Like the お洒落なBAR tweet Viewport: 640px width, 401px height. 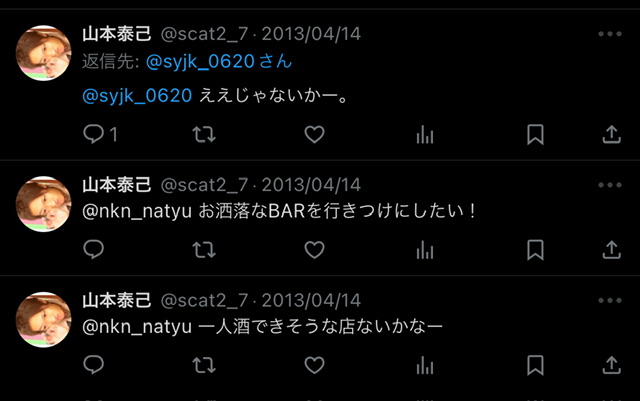pyautogui.click(x=314, y=250)
